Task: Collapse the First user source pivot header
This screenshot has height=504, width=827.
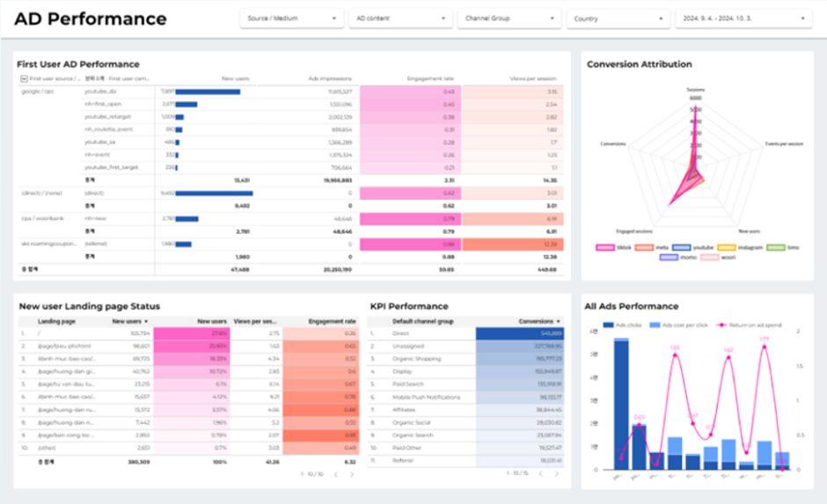Action: click(x=24, y=78)
